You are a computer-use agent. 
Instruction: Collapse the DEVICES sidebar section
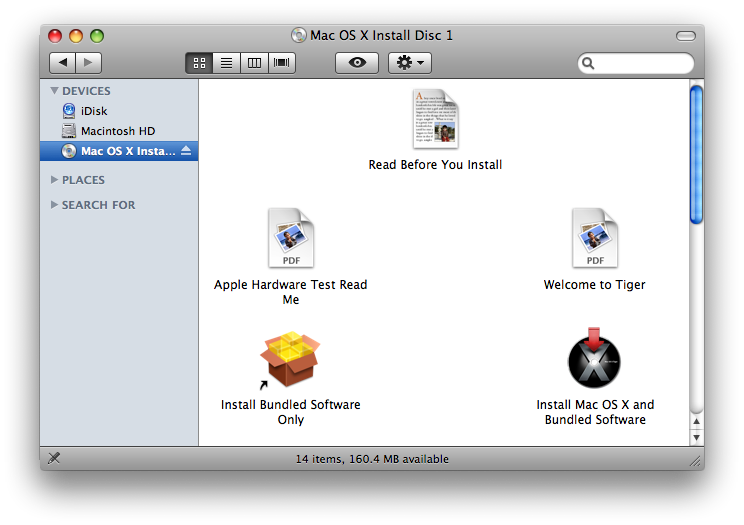click(54, 91)
